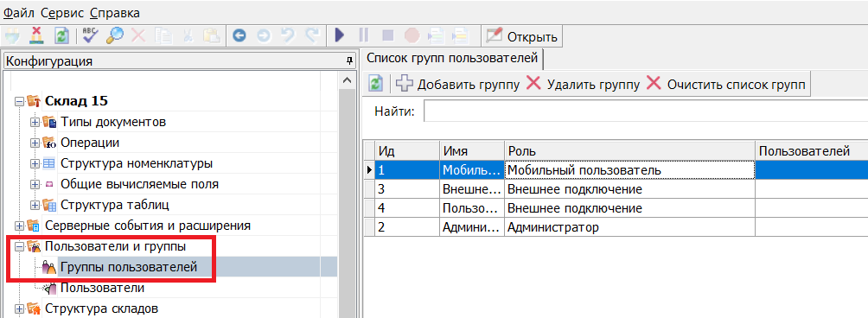
Task: Click the green refresh icon in main toolbar
Action: [61, 36]
